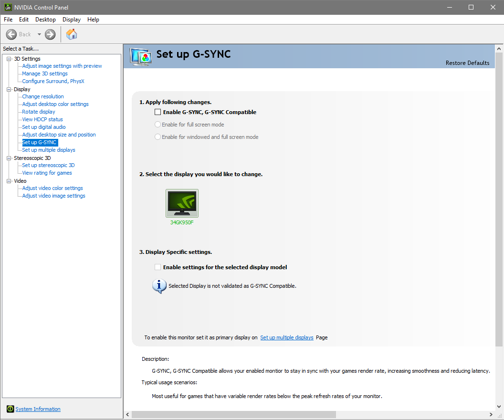Collapse the Video tree node

coord(9,181)
